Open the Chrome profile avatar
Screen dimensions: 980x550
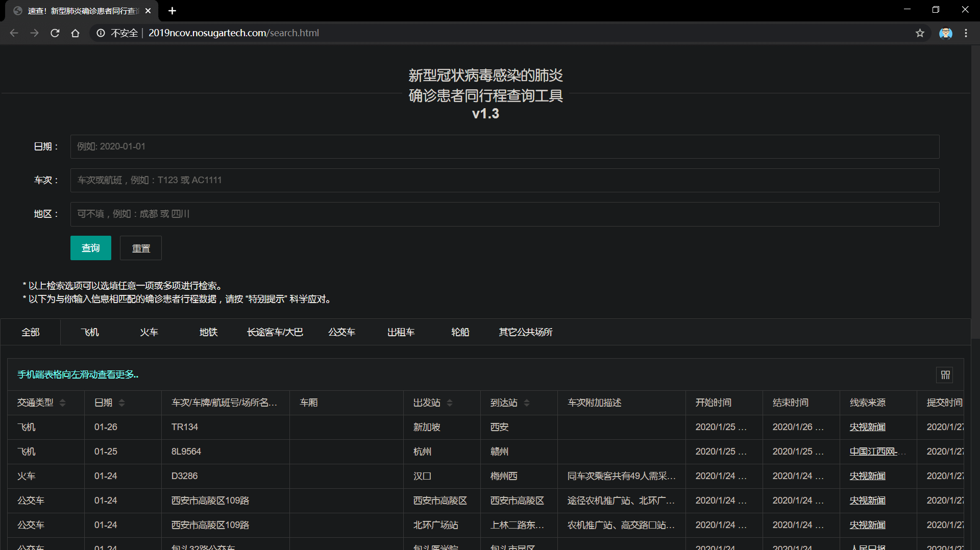tap(946, 33)
